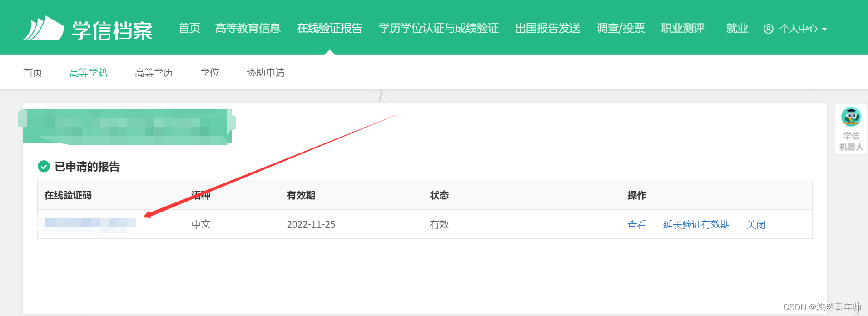868x316 pixels.
Task: Open 学历学位认证与成绩验证 menu item
Action: pos(439,28)
